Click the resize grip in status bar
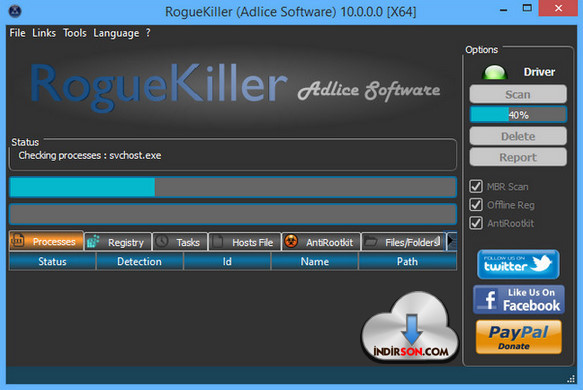583x390 pixels. (571, 379)
